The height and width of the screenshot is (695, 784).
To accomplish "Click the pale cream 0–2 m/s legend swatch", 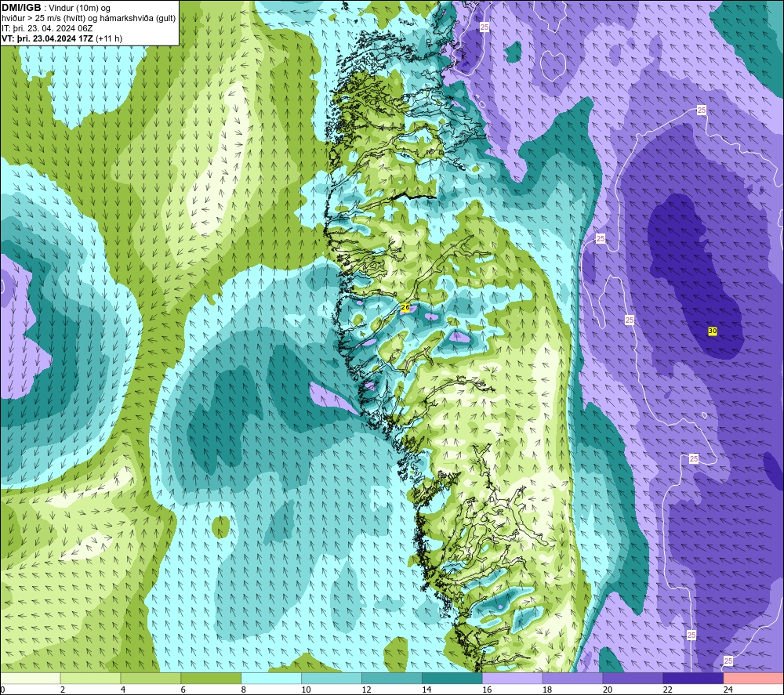I will tap(30, 678).
